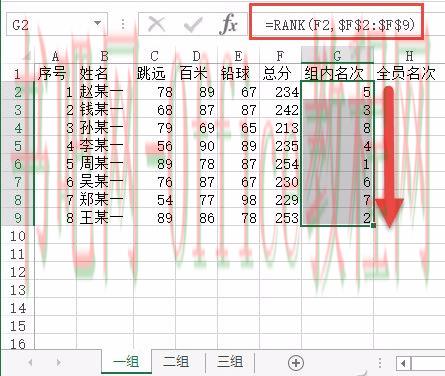Click horizontal scrollbar left arrow
This screenshot has height=376, width=445.
coord(403,363)
